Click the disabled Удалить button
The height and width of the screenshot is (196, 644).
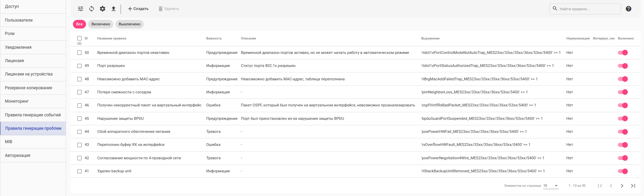[169, 9]
